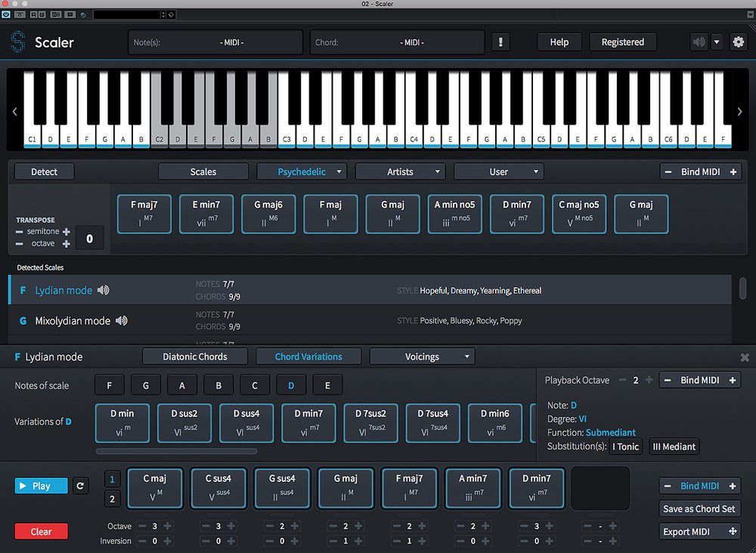This screenshot has width=756, height=553.
Task: Click the exclamation mark alert icon
Action: (x=500, y=42)
